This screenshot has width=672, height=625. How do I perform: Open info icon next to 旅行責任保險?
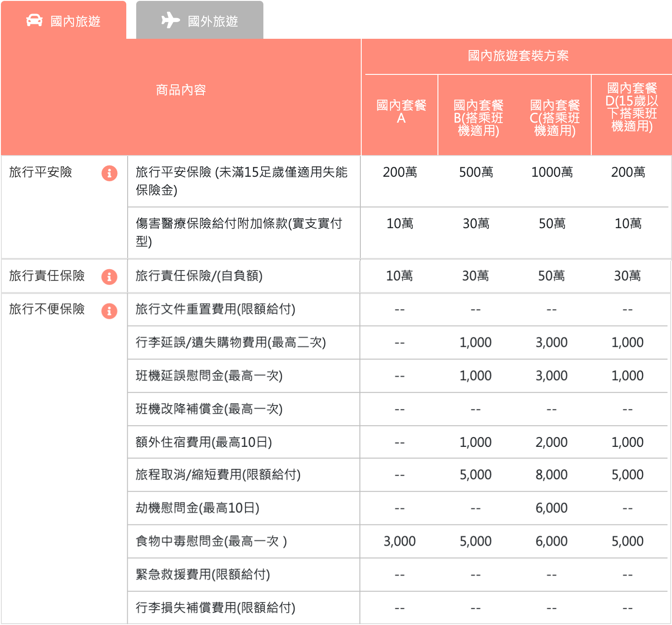109,276
